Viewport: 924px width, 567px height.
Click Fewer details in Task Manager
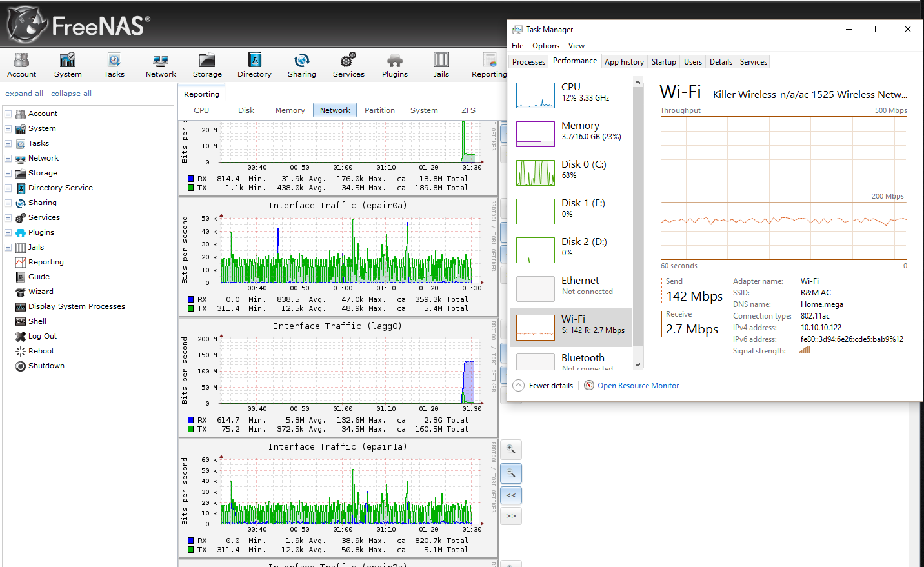coord(550,386)
